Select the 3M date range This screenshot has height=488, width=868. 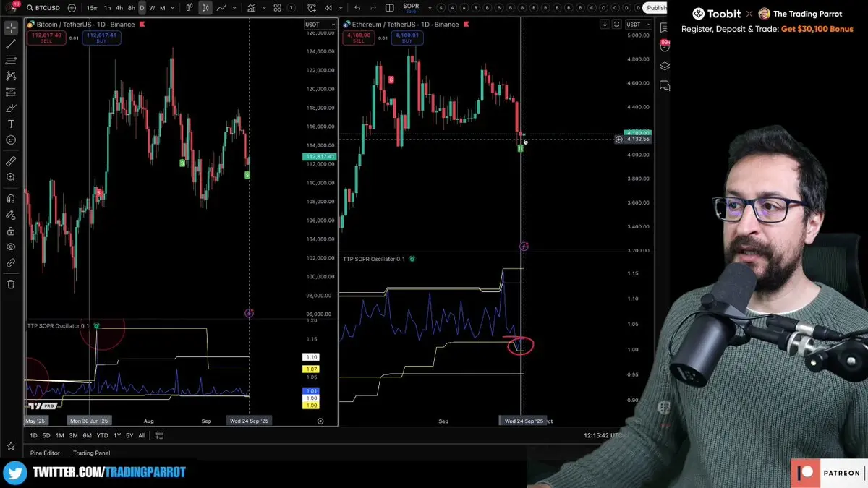(x=73, y=435)
